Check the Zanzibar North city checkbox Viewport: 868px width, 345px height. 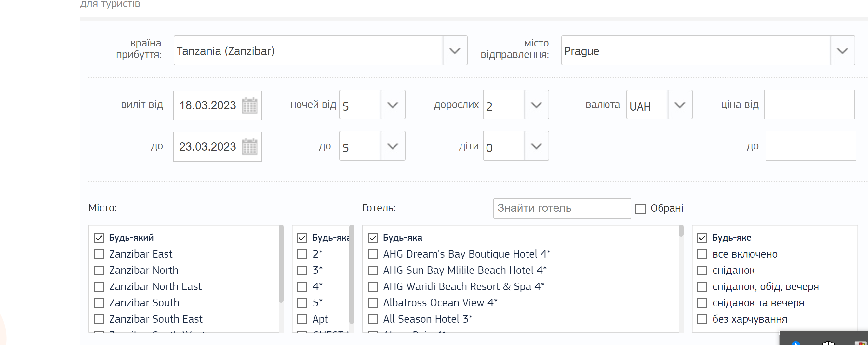99,271
